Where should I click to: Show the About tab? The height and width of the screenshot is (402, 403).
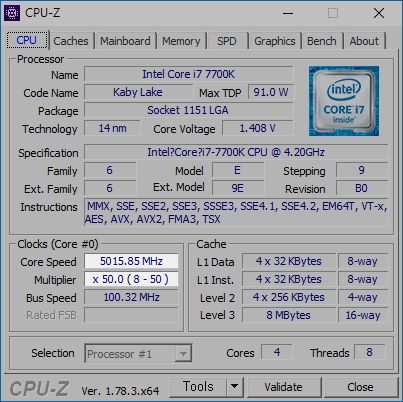pyautogui.click(x=364, y=41)
